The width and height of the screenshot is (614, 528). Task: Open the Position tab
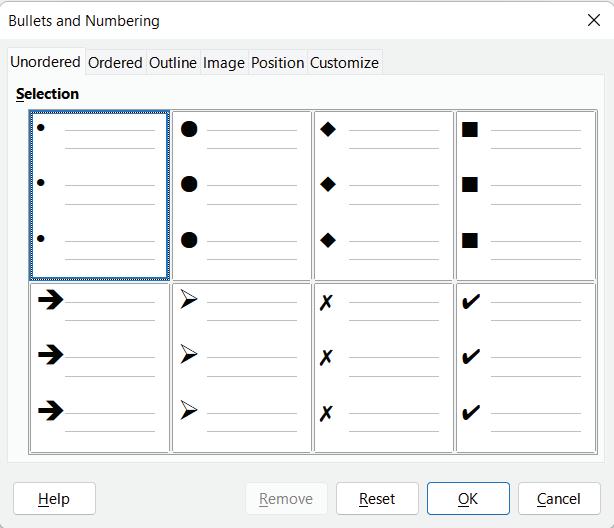[277, 62]
